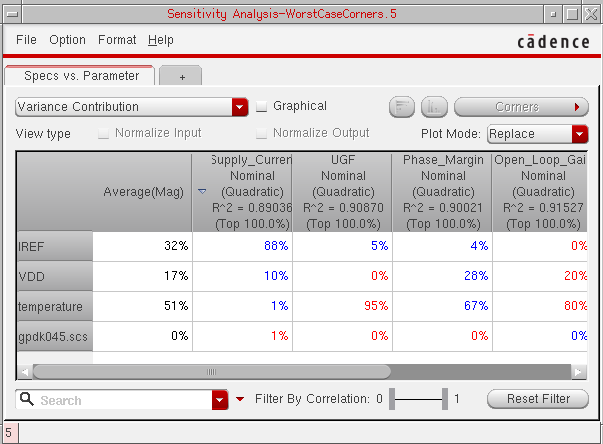Select the VDD row header
This screenshot has width=603, height=444.
pyautogui.click(x=55, y=276)
